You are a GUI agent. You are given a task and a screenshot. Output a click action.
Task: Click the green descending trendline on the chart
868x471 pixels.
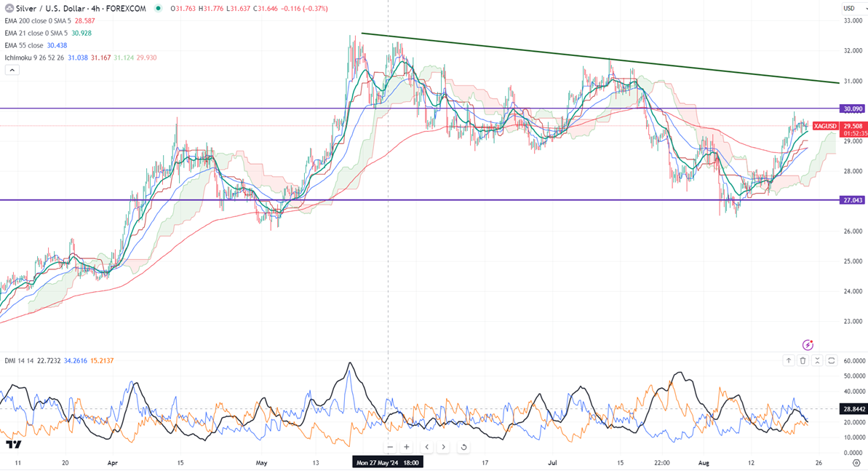(601, 58)
